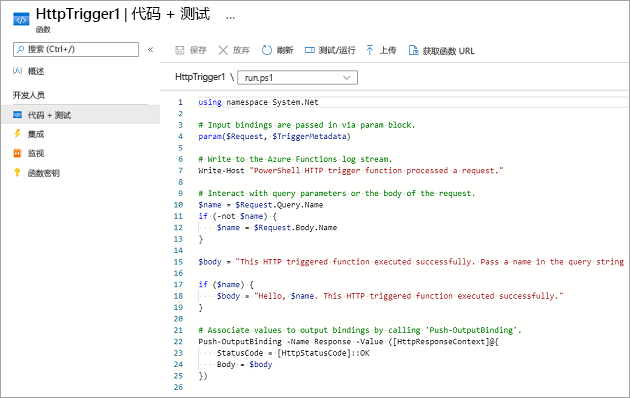The width and height of the screenshot is (630, 398).
Task: Click 'StatusCode = [HttpStatusCode]::OK' line
Action: 293,353
